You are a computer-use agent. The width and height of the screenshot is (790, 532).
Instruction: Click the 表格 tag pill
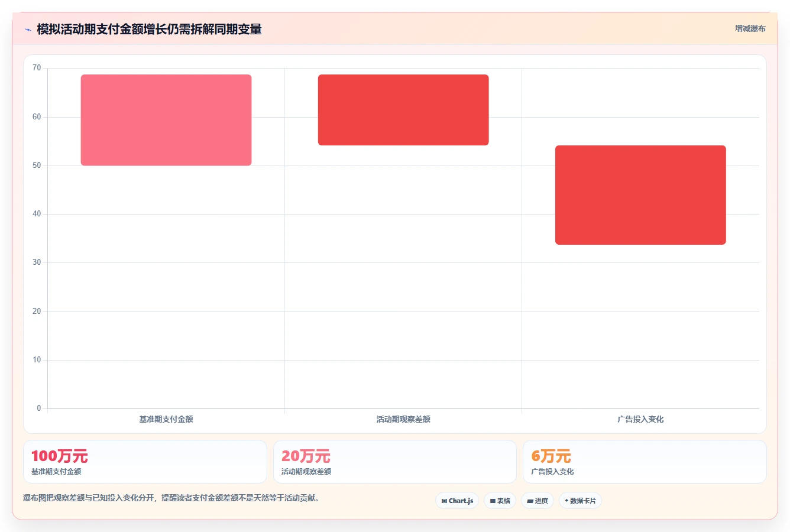click(x=500, y=501)
